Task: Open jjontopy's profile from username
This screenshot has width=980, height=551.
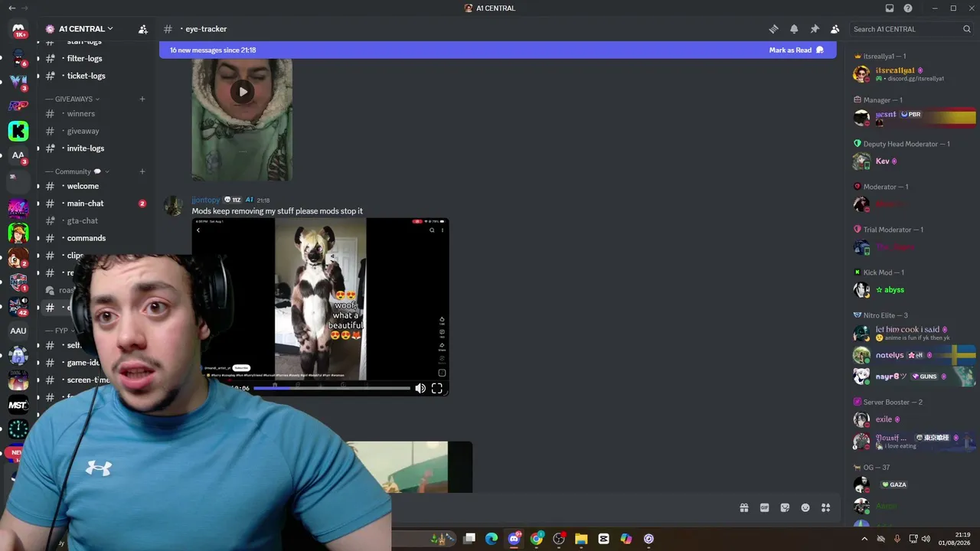Action: pyautogui.click(x=205, y=200)
